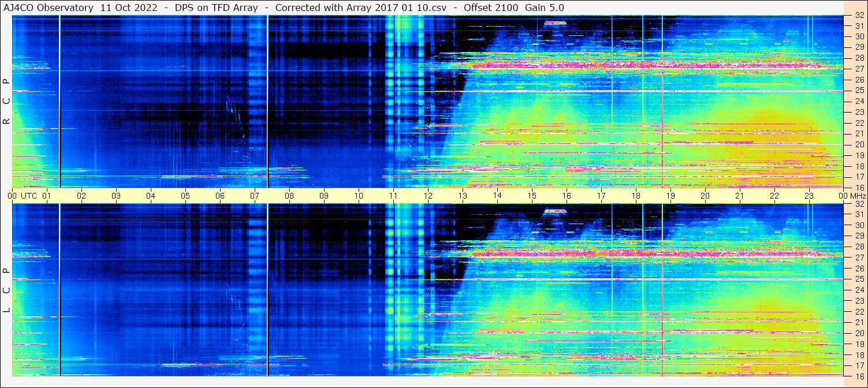The width and height of the screenshot is (868, 388).
Task: Click the AJ4CO Observatory title text
Action: (x=49, y=8)
